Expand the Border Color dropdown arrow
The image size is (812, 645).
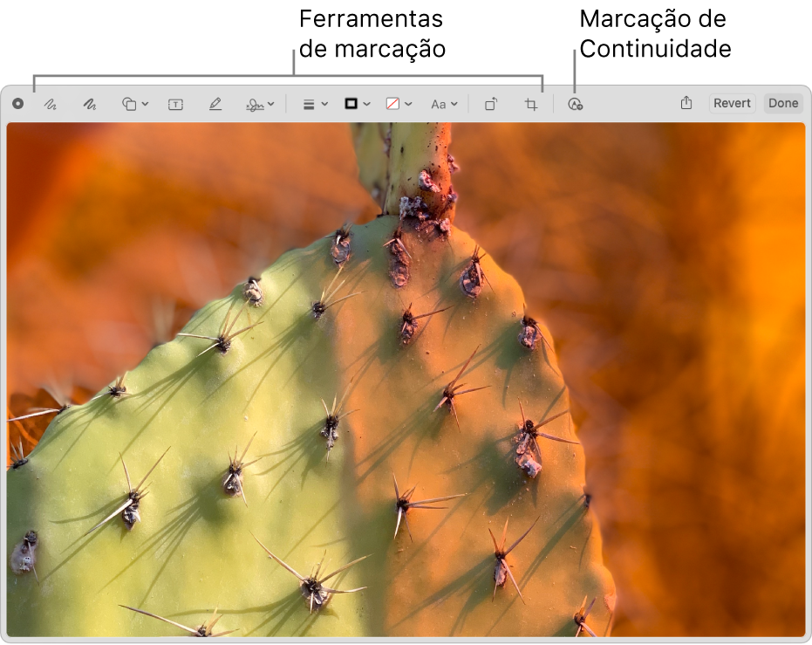pos(366,104)
